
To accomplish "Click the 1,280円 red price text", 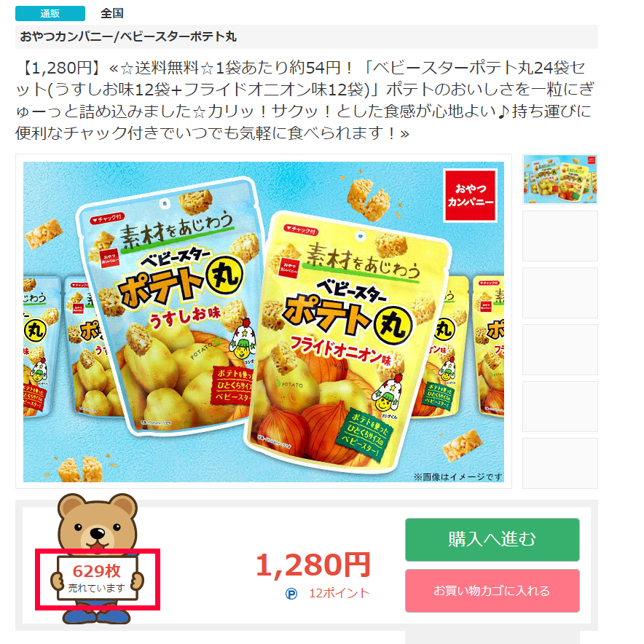I will (313, 565).
